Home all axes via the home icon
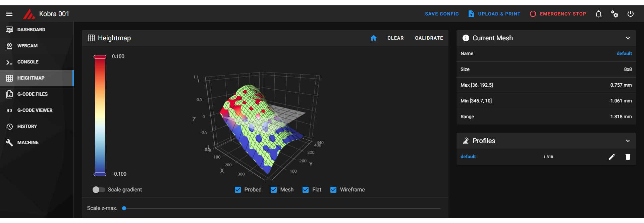The width and height of the screenshot is (644, 223). tap(374, 38)
